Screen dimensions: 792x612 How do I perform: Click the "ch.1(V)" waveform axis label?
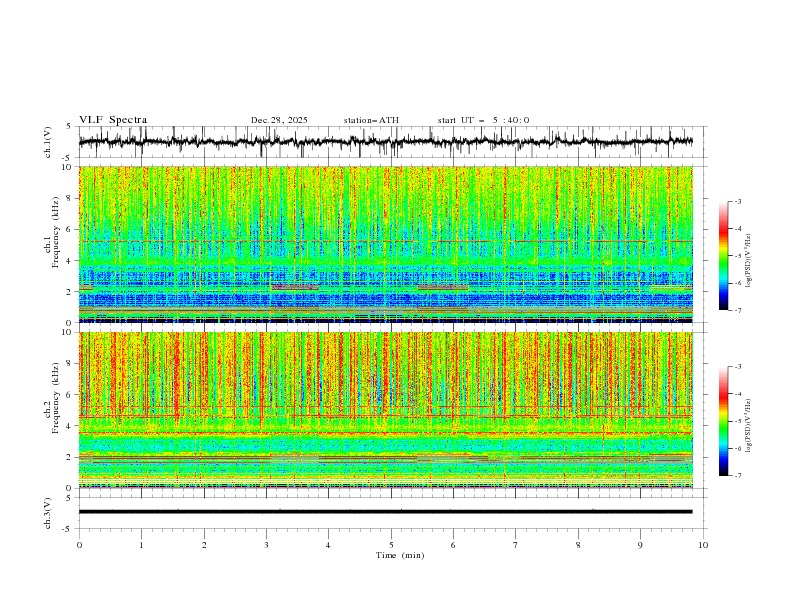tap(48, 142)
